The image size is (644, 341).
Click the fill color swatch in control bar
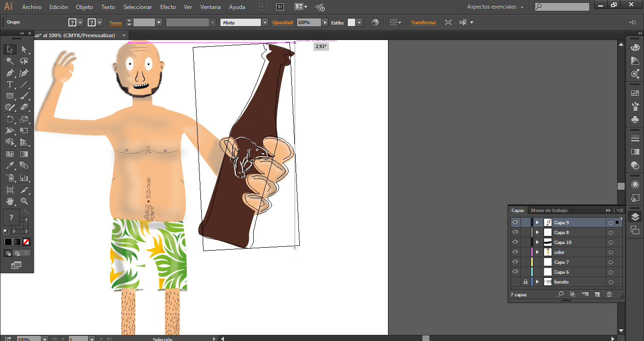[72, 23]
